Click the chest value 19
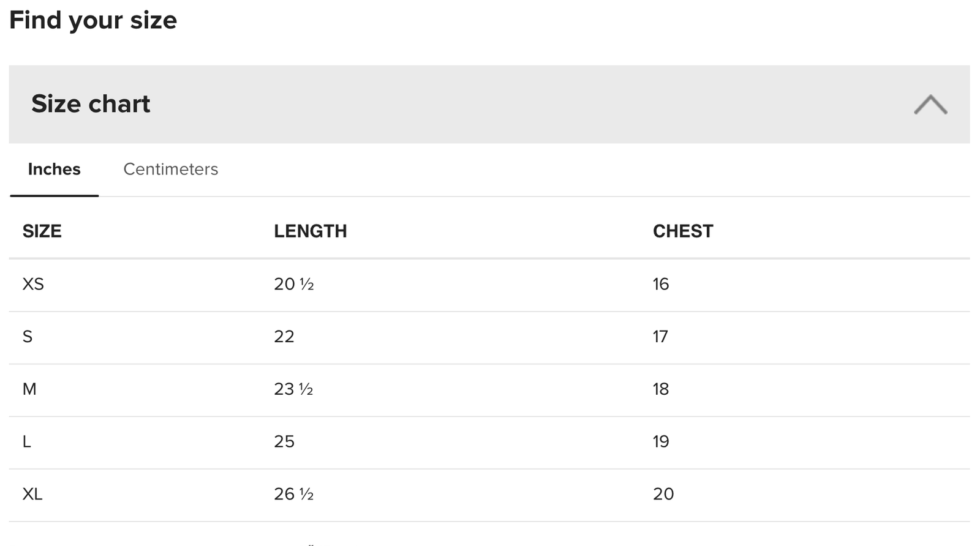 pos(660,442)
